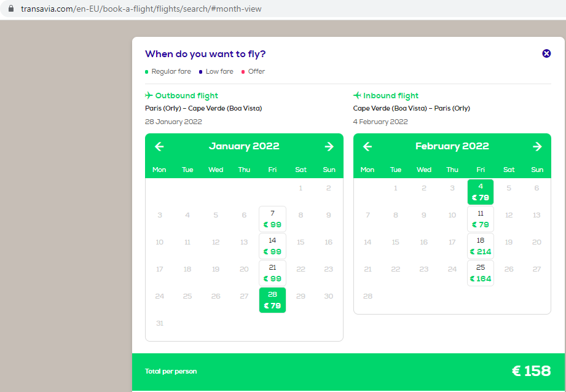
Task: Click the green Regular fare legend dot
Action: 146,72
